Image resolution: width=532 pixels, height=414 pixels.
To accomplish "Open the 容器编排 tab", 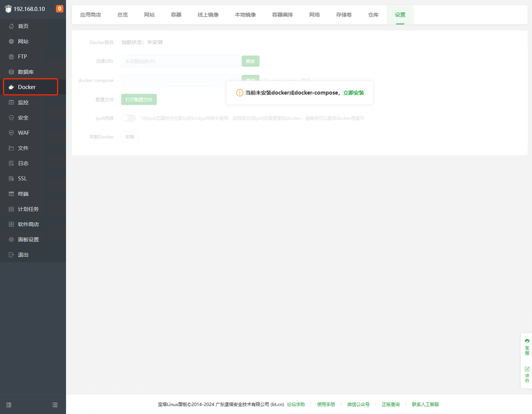I will point(282,15).
